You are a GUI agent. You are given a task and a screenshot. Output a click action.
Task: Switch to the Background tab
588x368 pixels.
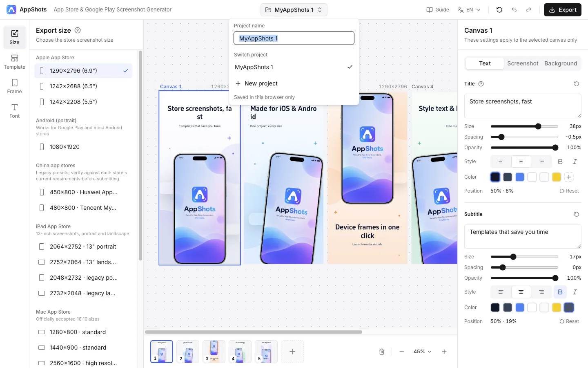561,63
